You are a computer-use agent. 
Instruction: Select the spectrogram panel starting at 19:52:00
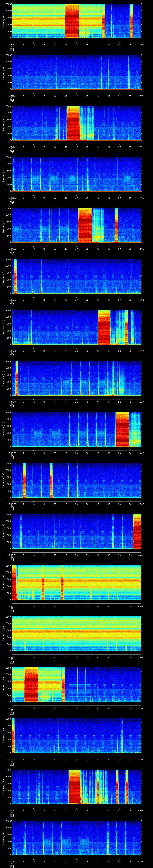(77, 787)
